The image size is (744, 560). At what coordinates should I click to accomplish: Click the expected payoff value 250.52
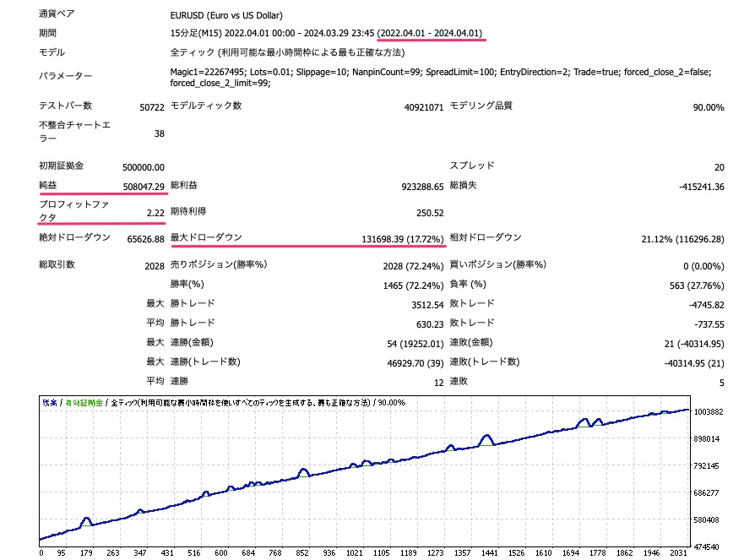tap(430, 213)
